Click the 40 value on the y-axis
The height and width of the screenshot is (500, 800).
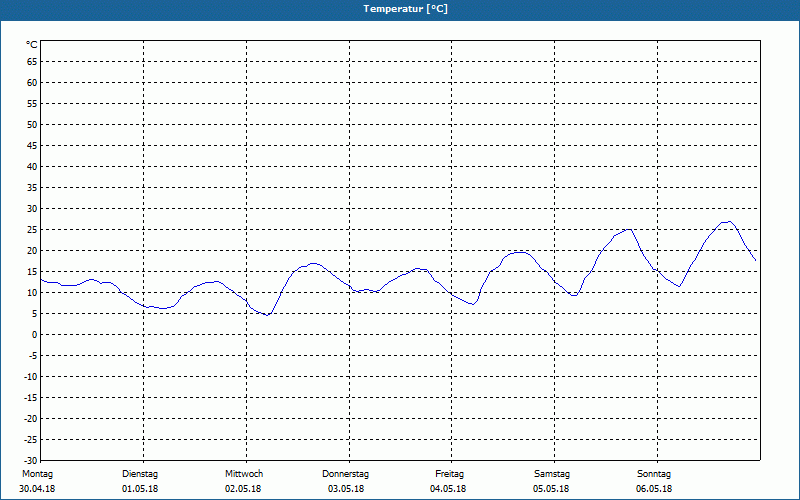32,166
